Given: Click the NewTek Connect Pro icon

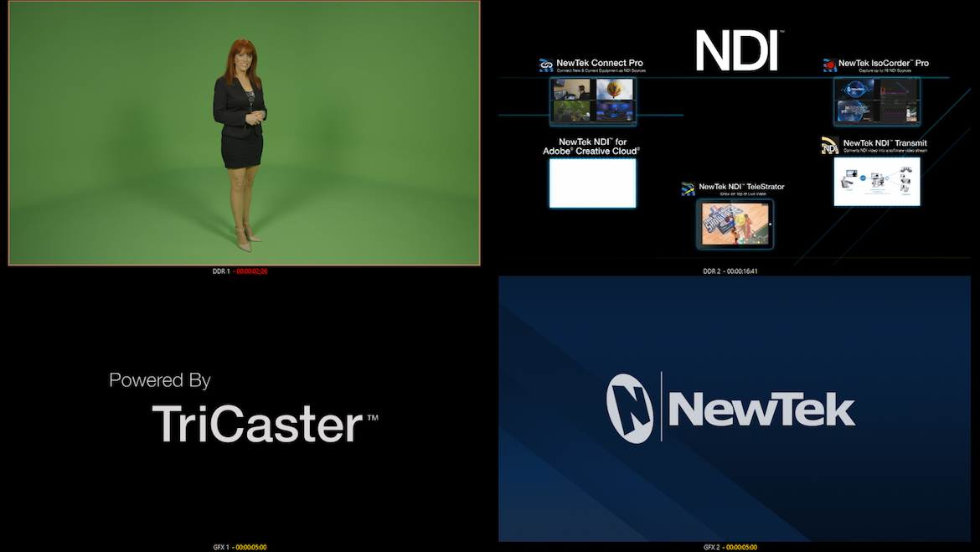Looking at the screenshot, I should (x=546, y=65).
